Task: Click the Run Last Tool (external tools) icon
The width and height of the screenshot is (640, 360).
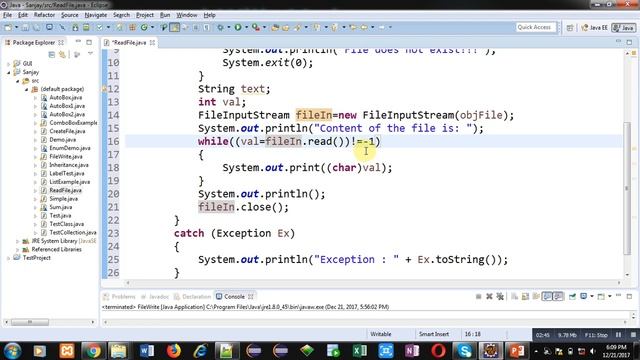Action: click(256, 27)
